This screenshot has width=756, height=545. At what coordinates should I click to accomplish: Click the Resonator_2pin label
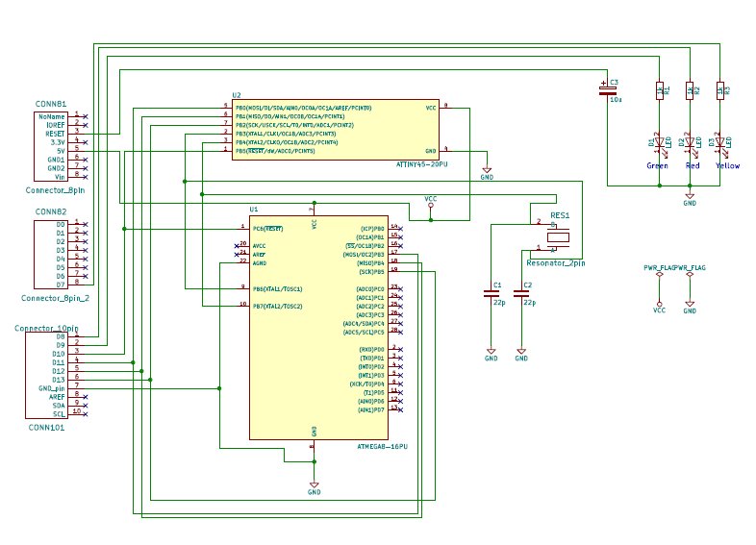[x=556, y=263]
